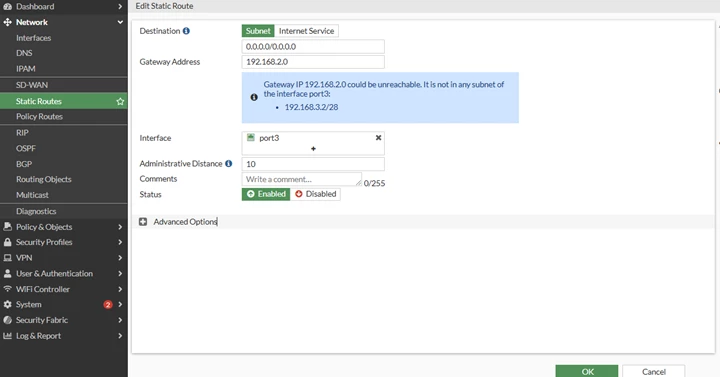Image resolution: width=720 pixels, height=377 pixels.
Task: Click the destination subnet field 0.0.0.0/0.0.0.0
Action: click(x=313, y=46)
